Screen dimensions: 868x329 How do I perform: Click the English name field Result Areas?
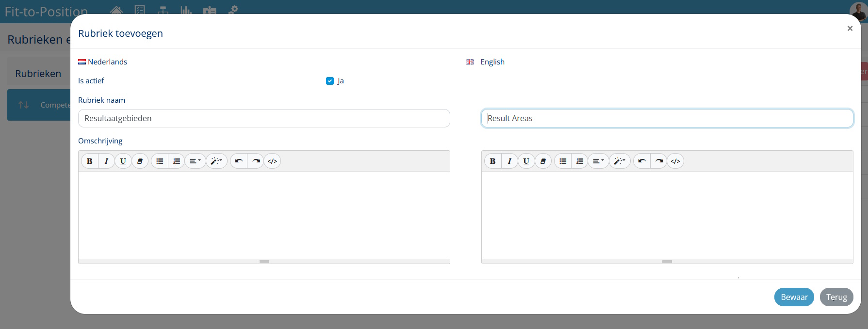click(x=667, y=118)
